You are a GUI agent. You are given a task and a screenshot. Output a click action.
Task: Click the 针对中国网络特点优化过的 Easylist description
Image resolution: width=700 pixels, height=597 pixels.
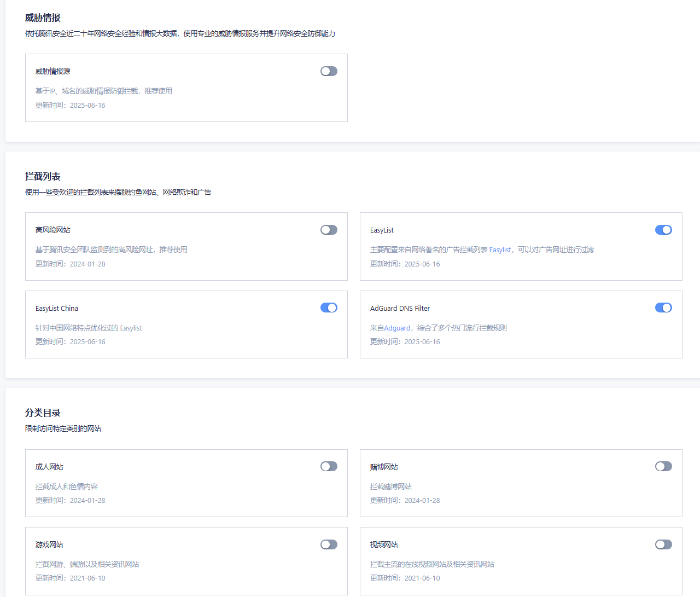click(89, 328)
